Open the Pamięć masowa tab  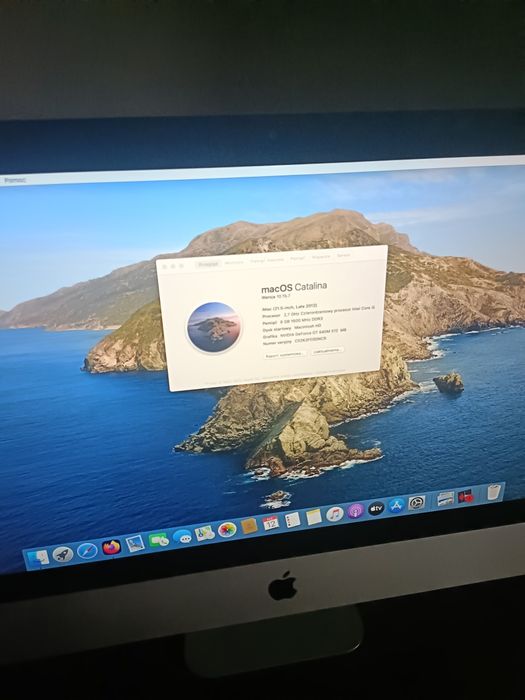point(267,260)
